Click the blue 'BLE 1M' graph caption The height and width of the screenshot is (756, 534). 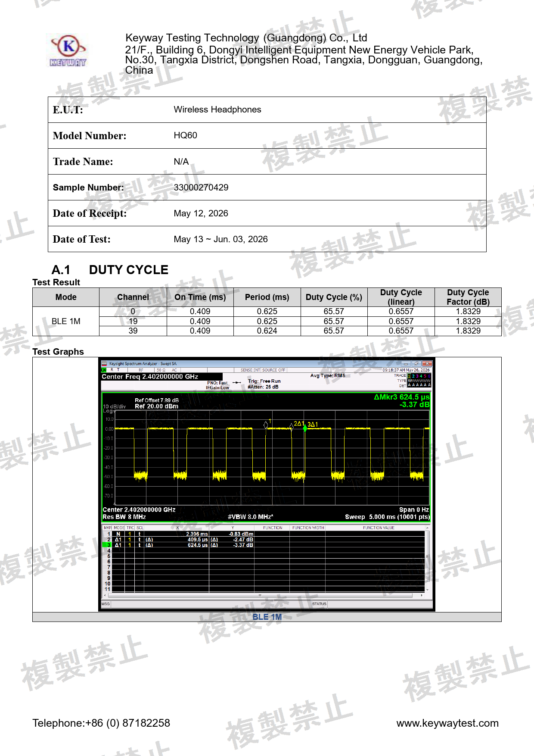[267, 617]
